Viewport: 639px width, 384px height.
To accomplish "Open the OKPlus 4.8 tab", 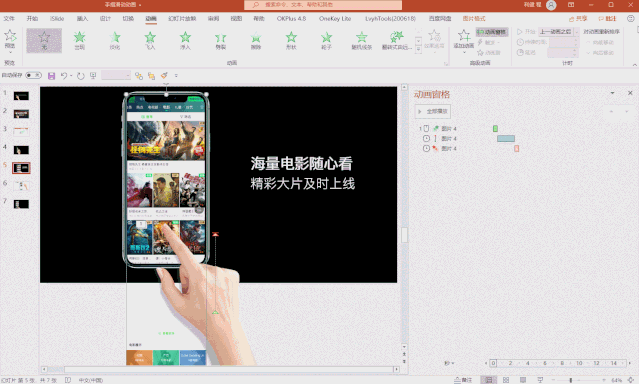I will point(291,19).
